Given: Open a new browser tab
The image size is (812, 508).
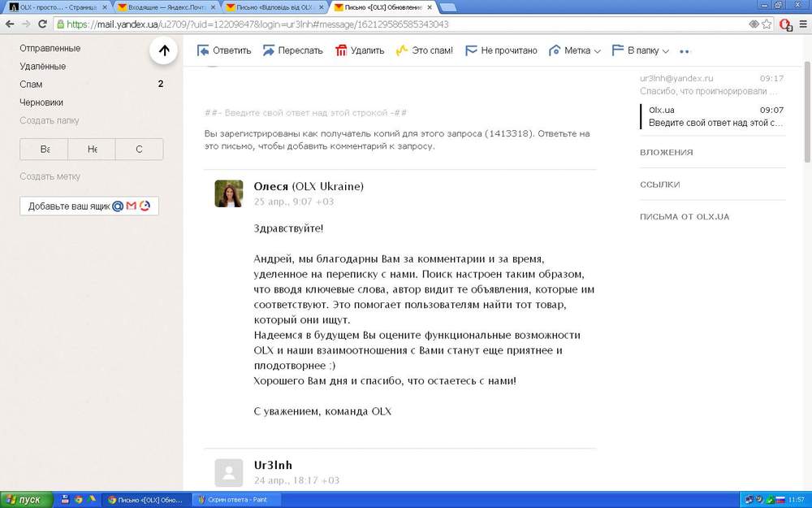Looking at the screenshot, I should point(447,8).
